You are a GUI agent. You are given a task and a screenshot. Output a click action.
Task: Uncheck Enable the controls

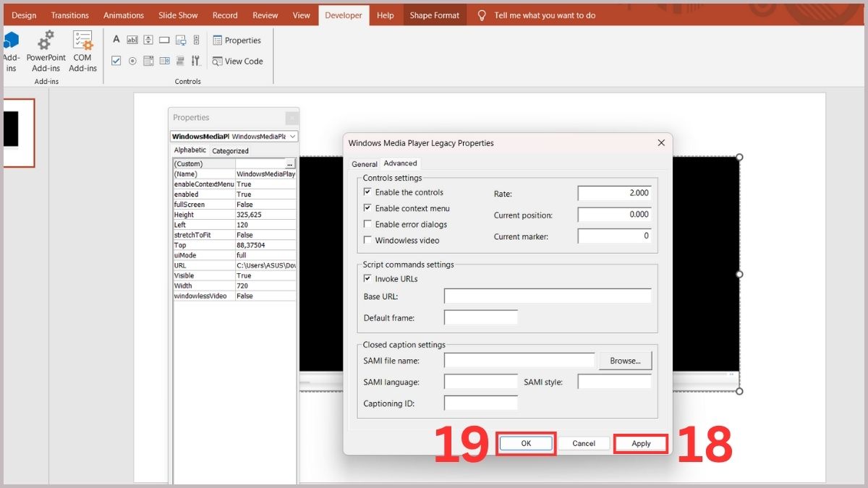(x=369, y=191)
